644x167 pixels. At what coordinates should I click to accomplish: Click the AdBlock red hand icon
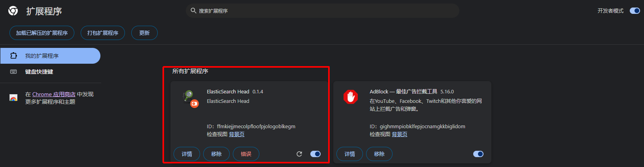pos(351,97)
